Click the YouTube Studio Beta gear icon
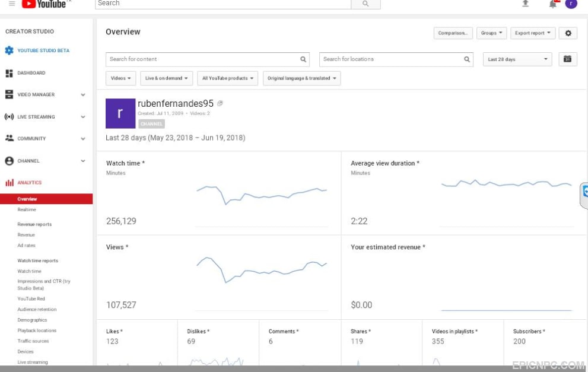 [x=9, y=50]
